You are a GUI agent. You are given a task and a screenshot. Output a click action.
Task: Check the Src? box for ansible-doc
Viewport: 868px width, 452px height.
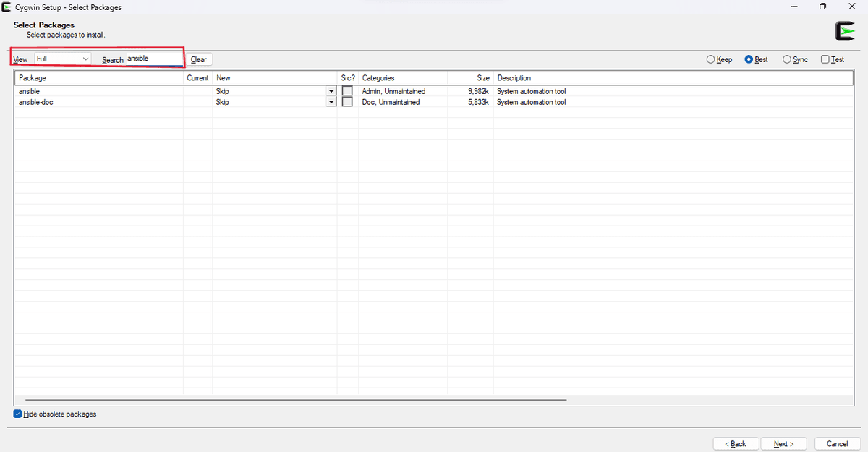347,102
